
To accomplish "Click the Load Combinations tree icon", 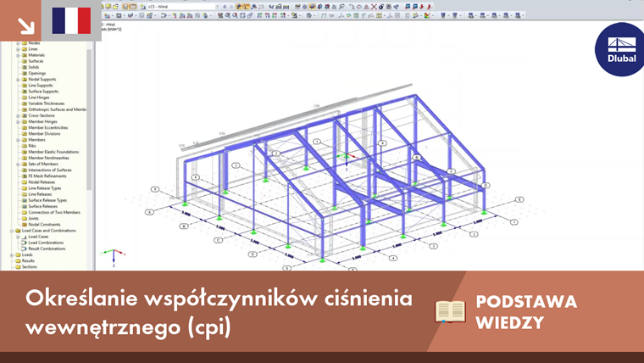I will (x=25, y=243).
